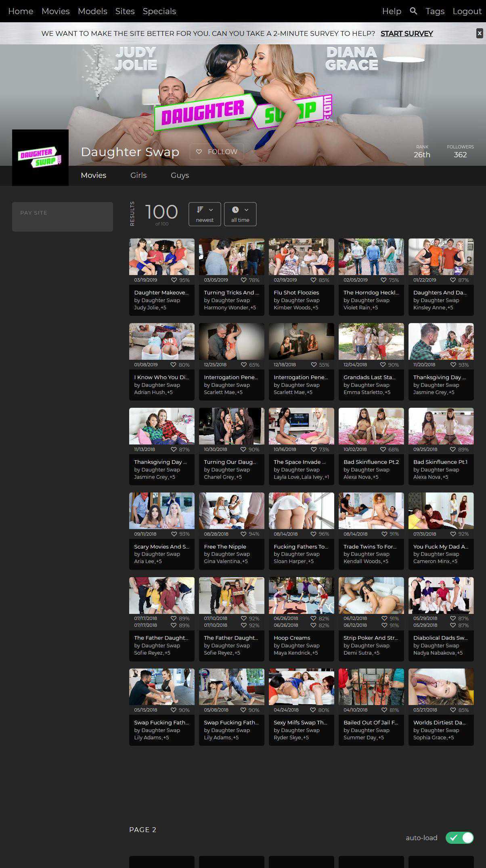Click the START SURVEY link
Screen dimensions: 486x868
pos(406,33)
